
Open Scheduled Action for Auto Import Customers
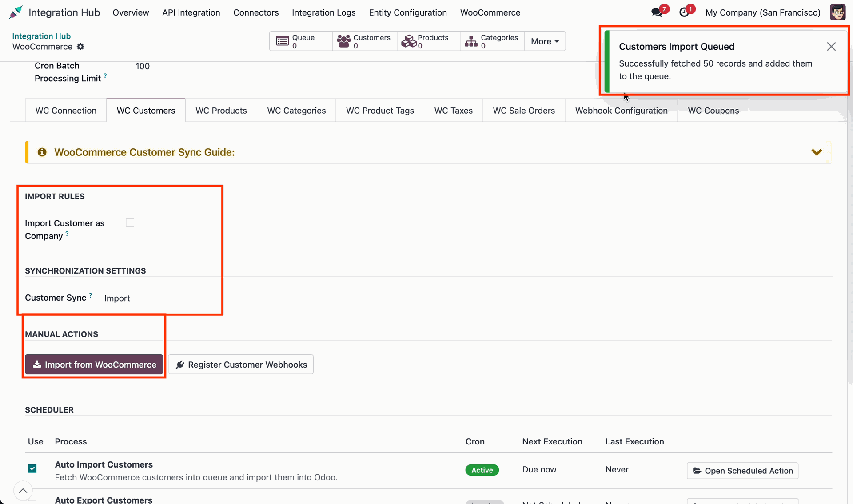coord(742,471)
